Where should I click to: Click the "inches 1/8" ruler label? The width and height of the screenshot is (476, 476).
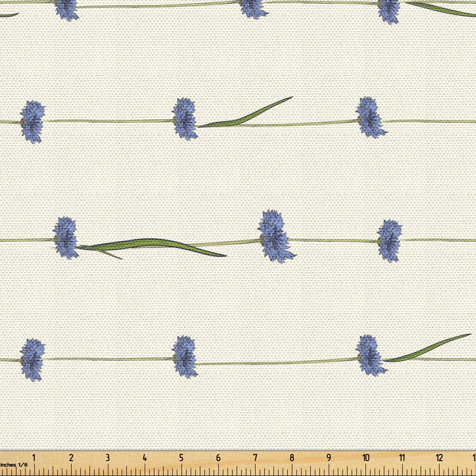point(14,465)
